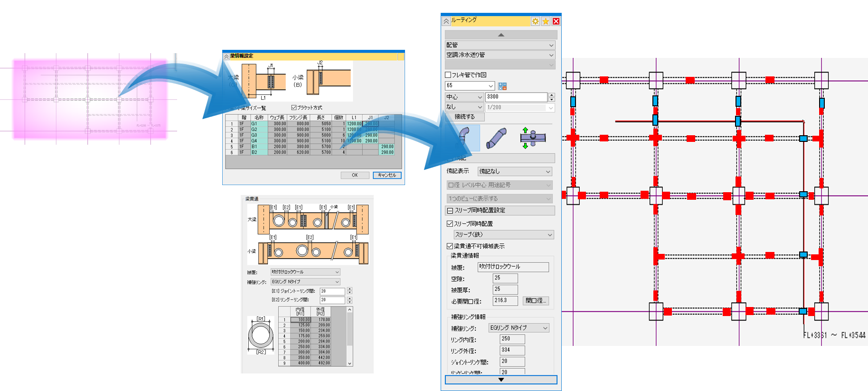Collapse the スリーブ同時配置設定 section

[450, 210]
